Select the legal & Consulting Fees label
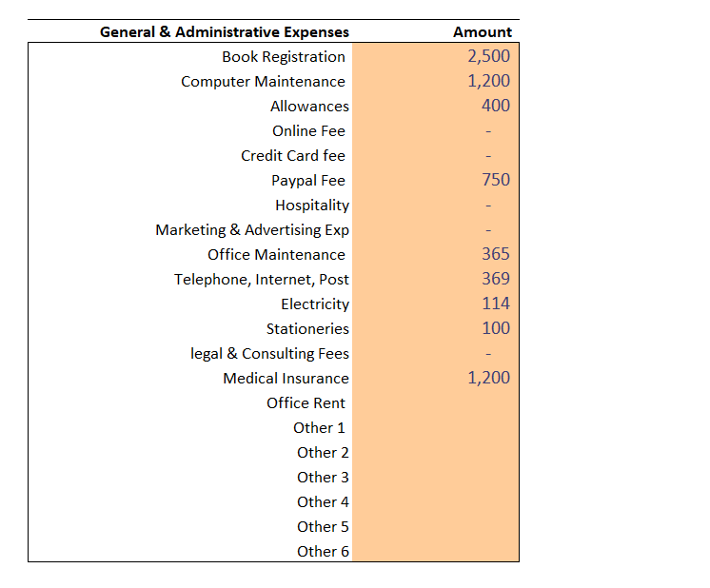 pyautogui.click(x=269, y=354)
